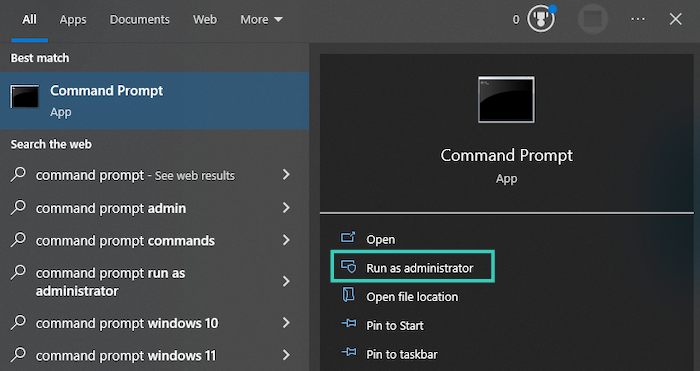Click 'command prompt - See web results'
Screen dimensions: 700x371
[x=135, y=175]
